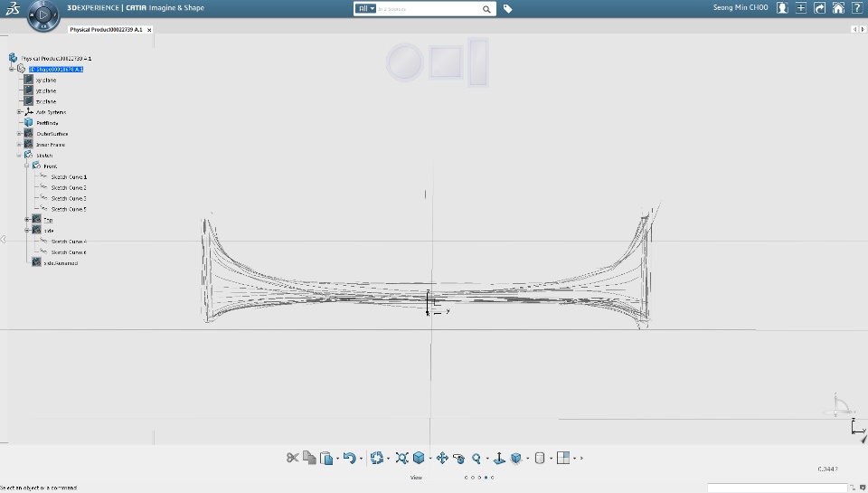Screen dimensions: 868x493
Task: Open the multi-view layout dropdown arrow
Action: pos(575,459)
